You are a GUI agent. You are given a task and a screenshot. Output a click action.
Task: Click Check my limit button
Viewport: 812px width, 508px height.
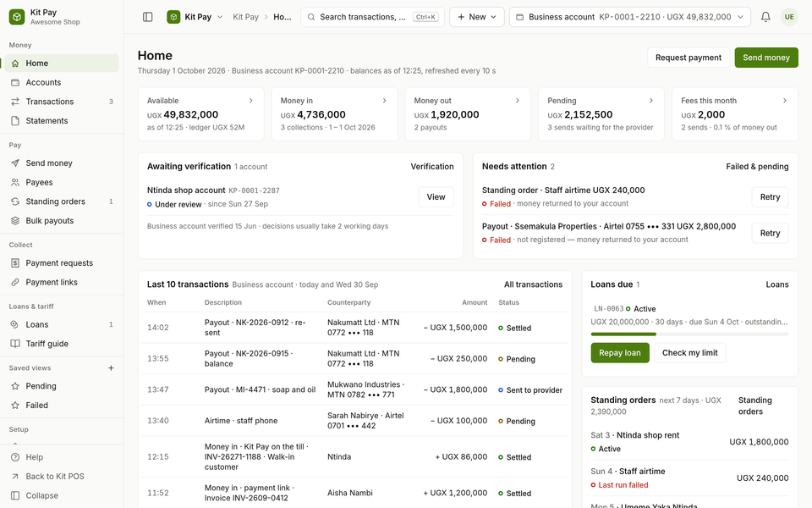(690, 353)
